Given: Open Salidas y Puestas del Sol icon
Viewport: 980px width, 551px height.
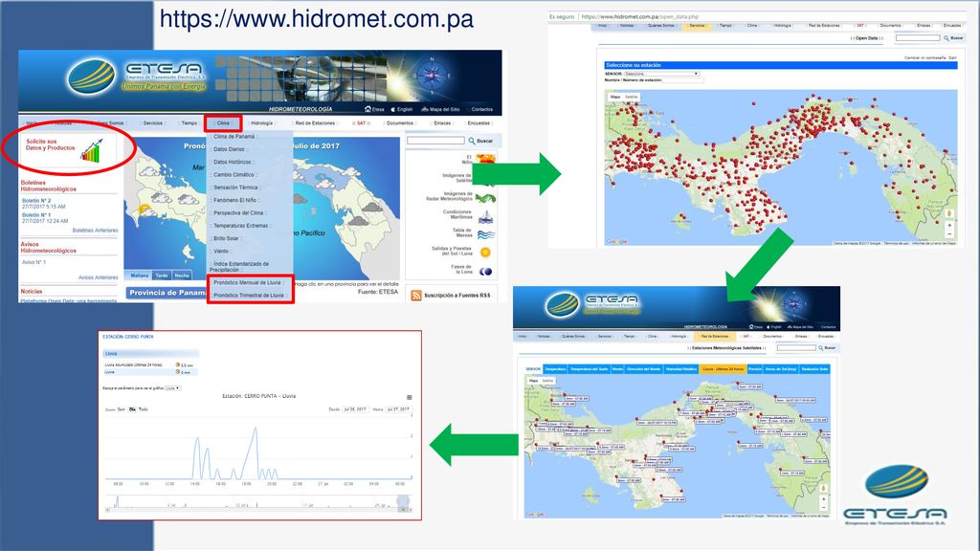Looking at the screenshot, I should (x=485, y=253).
